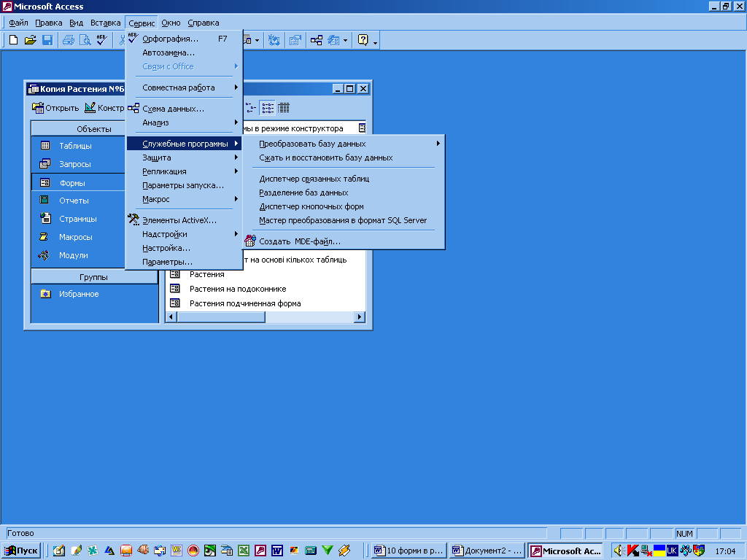Click the volume speaker tray icon

619,551
